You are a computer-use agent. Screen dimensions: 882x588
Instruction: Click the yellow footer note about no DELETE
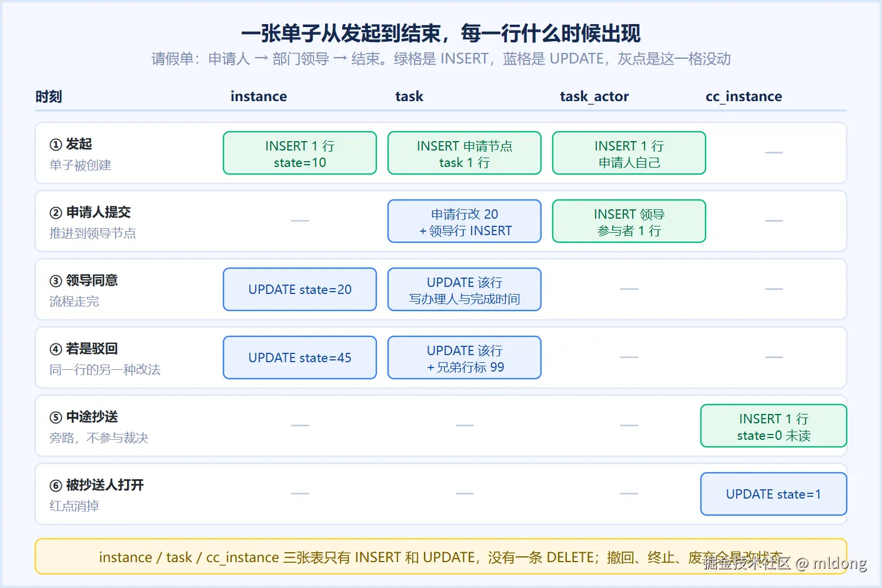click(x=441, y=556)
